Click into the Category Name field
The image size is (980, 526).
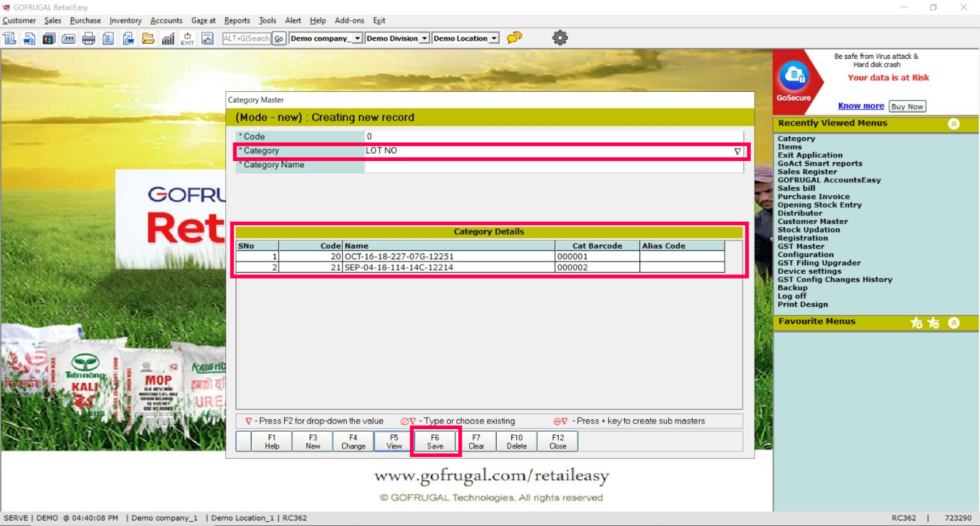(554, 165)
